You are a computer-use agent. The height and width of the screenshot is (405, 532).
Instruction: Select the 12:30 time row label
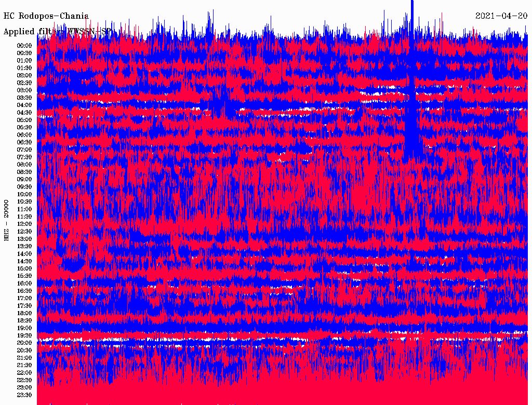[24, 232]
